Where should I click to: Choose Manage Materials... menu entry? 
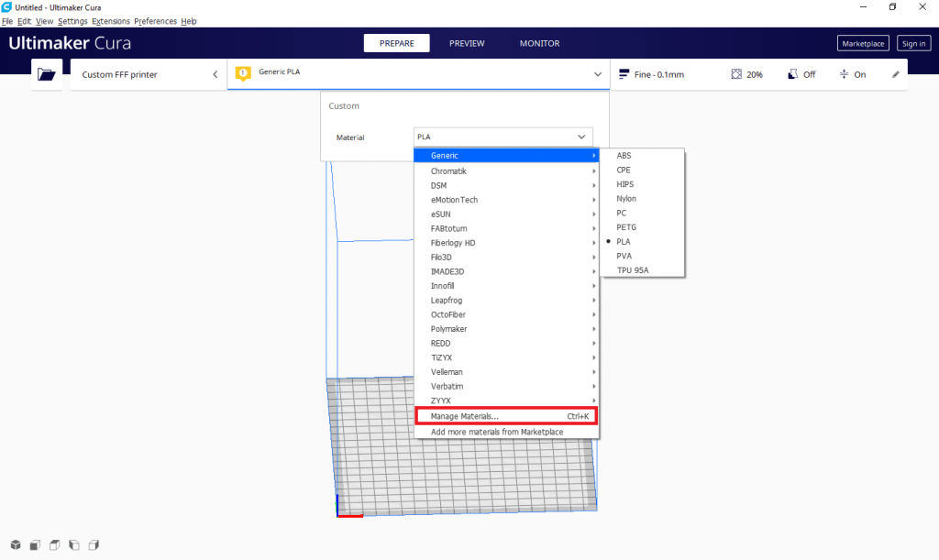tap(506, 416)
